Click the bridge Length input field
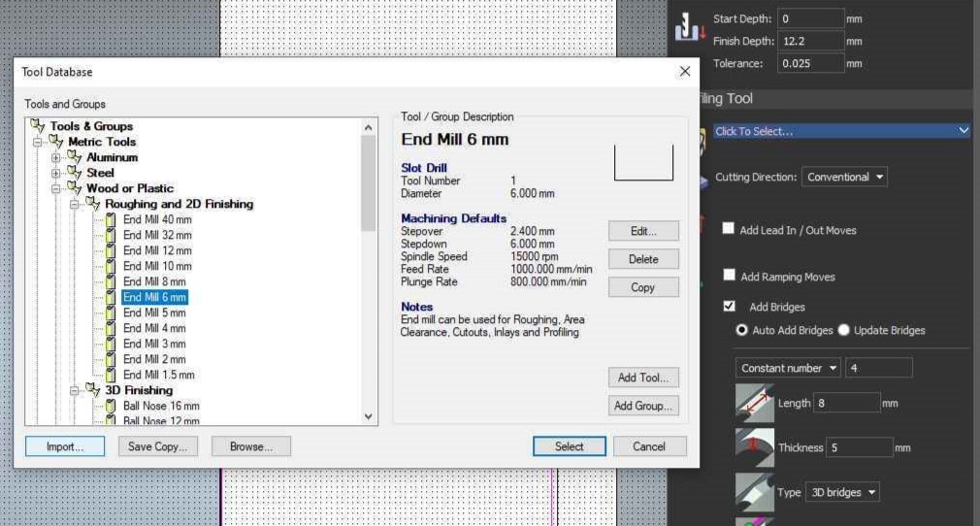The width and height of the screenshot is (980, 526). [846, 404]
